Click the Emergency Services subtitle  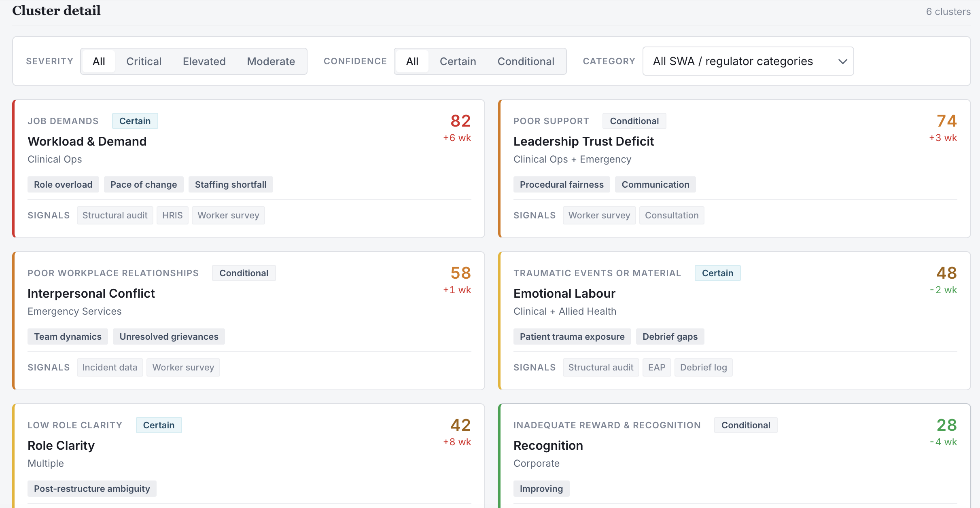pyautogui.click(x=74, y=311)
